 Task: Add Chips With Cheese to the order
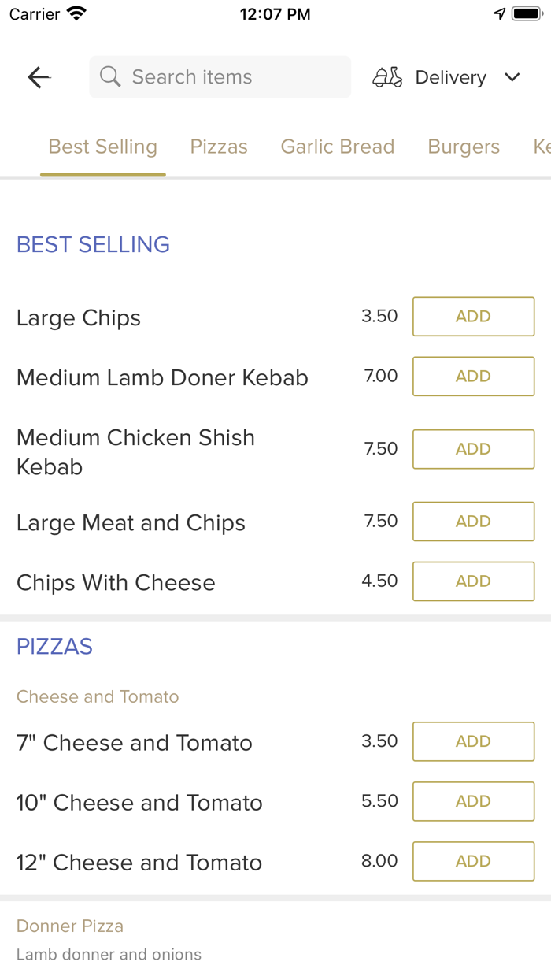tap(473, 581)
